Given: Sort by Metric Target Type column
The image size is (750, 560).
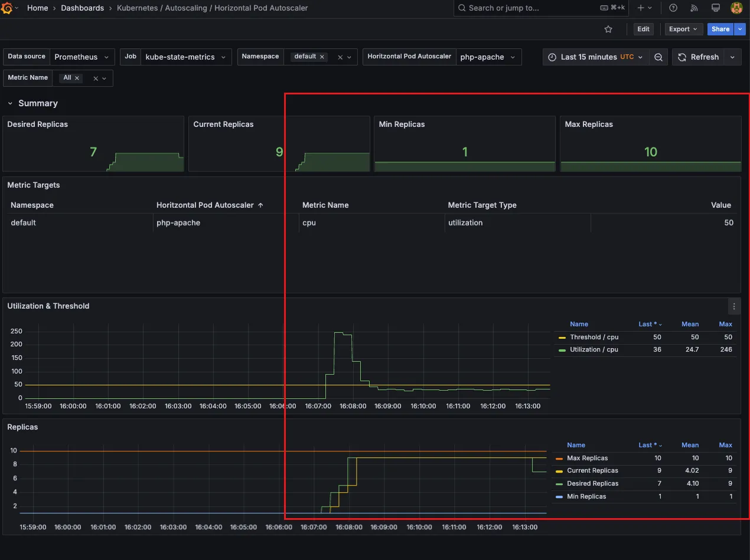Looking at the screenshot, I should (482, 205).
